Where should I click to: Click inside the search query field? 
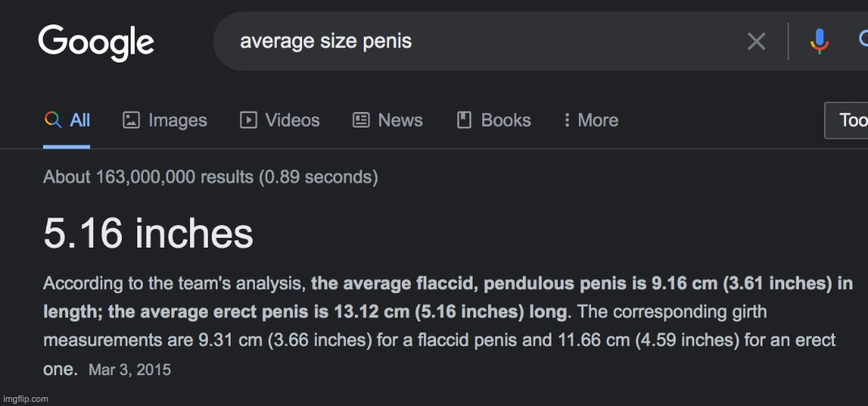tap(487, 41)
